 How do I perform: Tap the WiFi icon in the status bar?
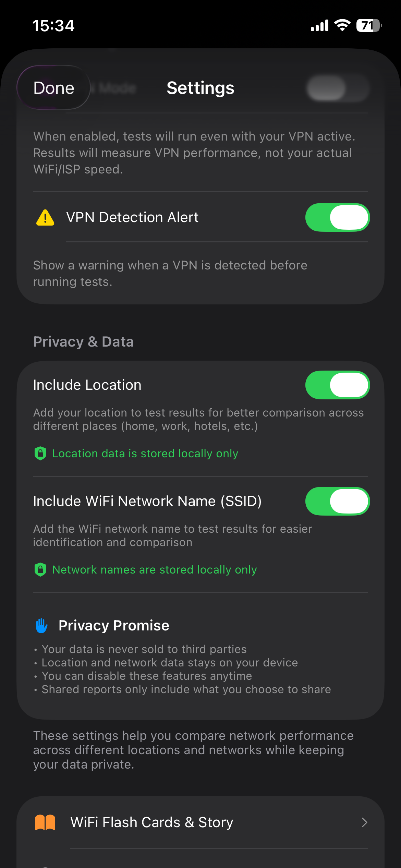(342, 25)
